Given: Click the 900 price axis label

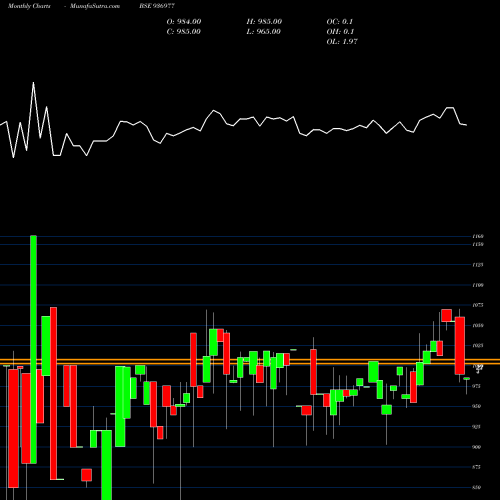Looking at the screenshot, I should pyautogui.click(x=477, y=447).
